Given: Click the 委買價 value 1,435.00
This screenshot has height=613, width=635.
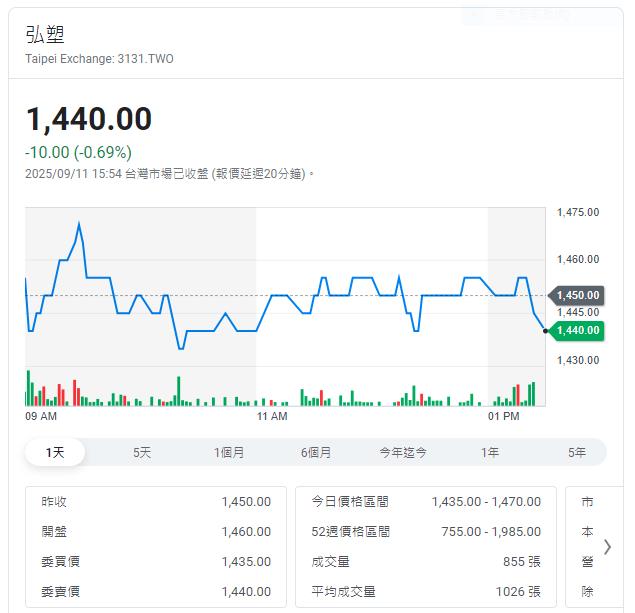Looking at the screenshot, I should click(246, 562).
